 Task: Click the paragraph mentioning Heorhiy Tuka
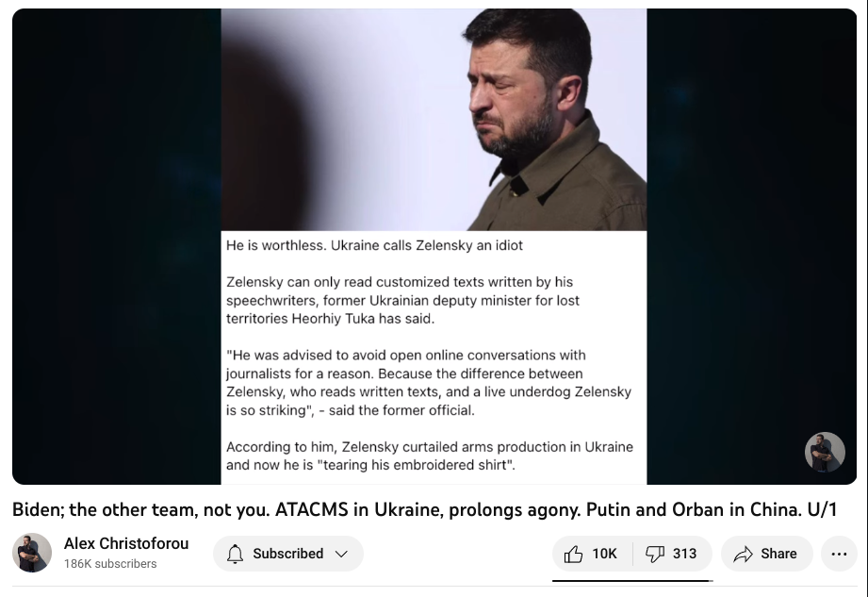402,300
